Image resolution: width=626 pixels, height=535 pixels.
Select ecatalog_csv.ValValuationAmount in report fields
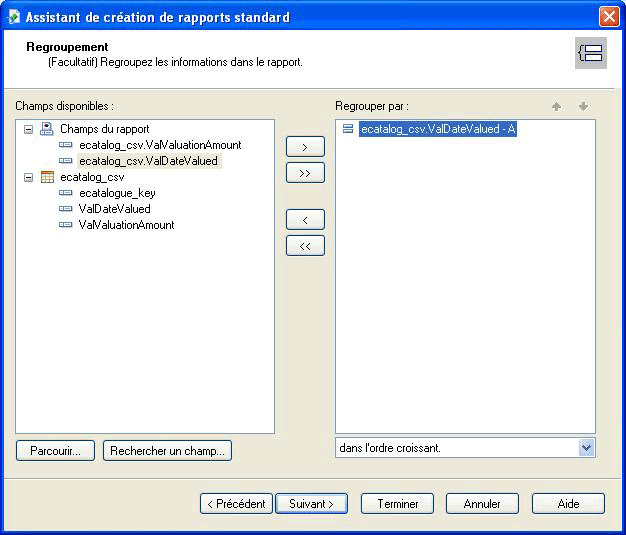click(x=160, y=145)
